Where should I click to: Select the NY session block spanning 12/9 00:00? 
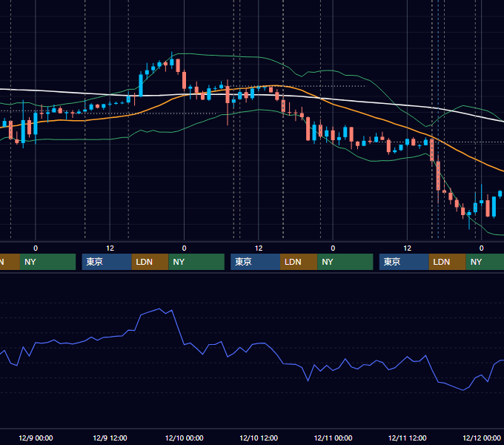pos(47,262)
